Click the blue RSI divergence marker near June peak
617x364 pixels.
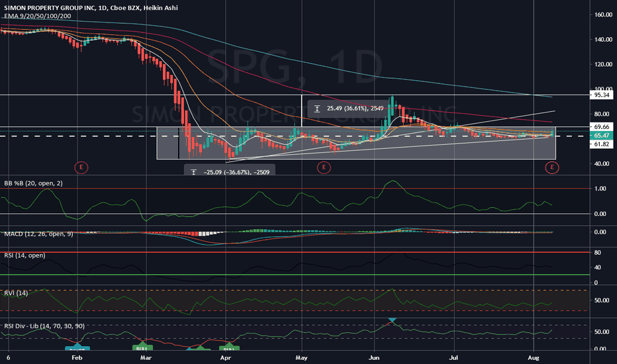(393, 321)
